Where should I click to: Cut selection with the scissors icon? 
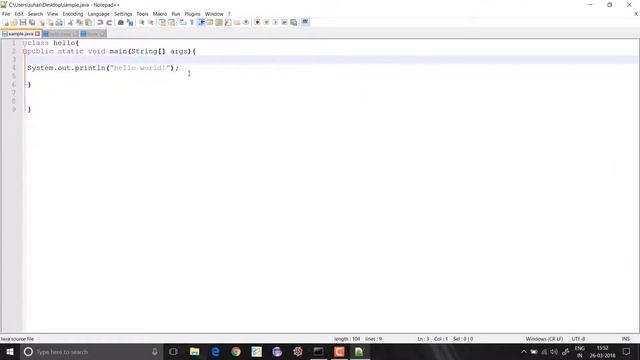(x=70, y=22)
